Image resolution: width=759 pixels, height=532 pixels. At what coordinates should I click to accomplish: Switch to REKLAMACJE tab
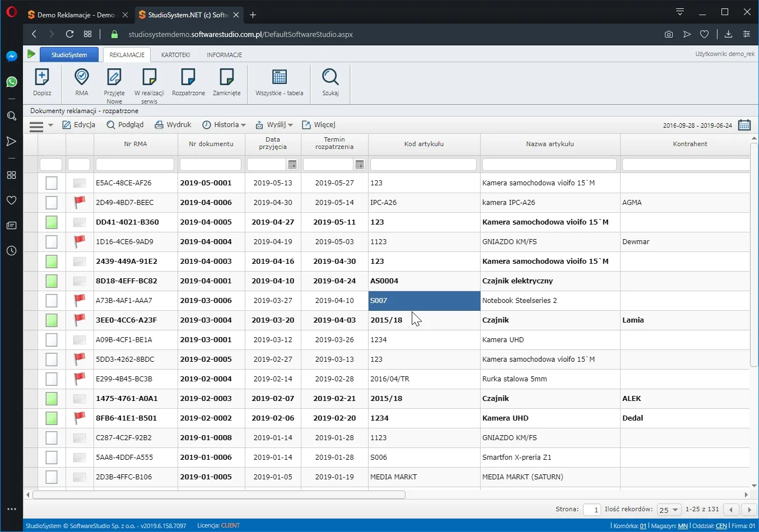(127, 55)
